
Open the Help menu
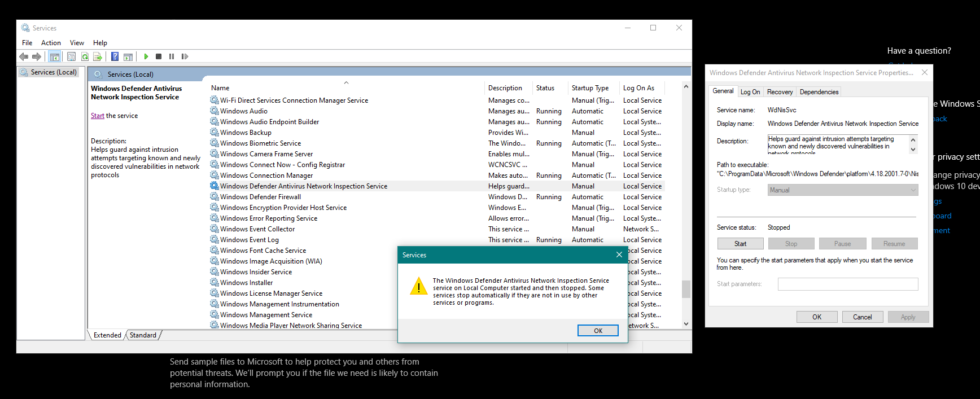pyautogui.click(x=100, y=43)
